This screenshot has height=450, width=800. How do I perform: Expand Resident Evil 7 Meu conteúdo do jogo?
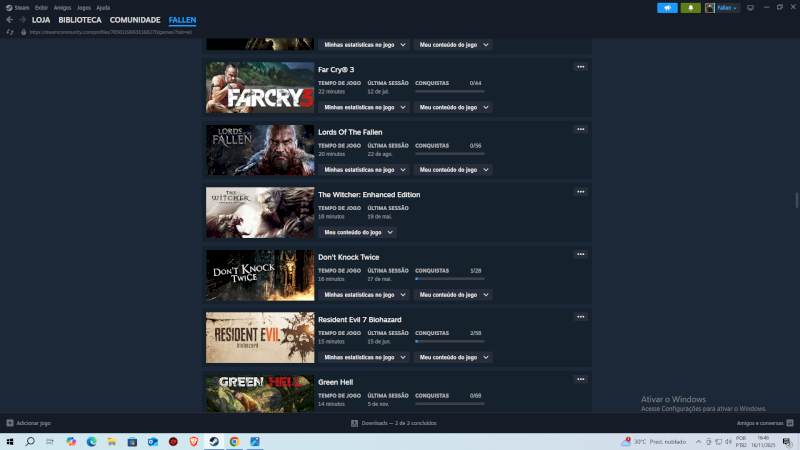pyautogui.click(x=453, y=357)
